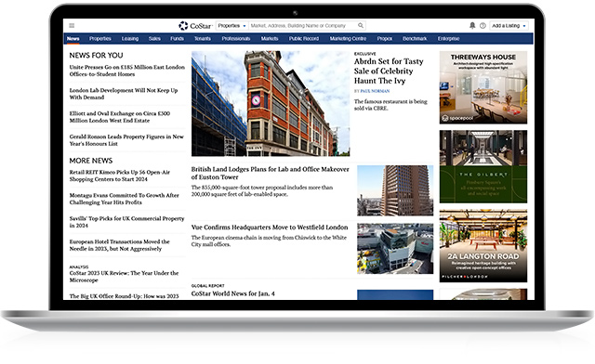
Task: Open the hamburger menu icon
Action: click(72, 26)
